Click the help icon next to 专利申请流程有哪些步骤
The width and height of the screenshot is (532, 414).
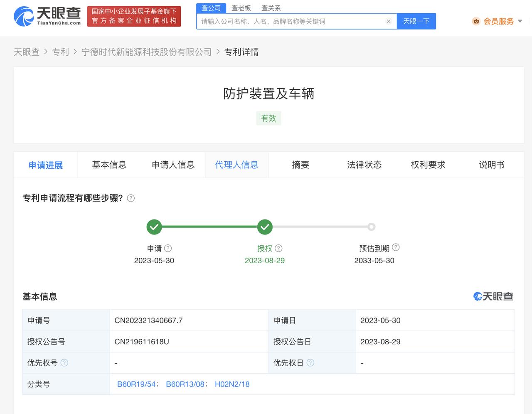(x=131, y=198)
